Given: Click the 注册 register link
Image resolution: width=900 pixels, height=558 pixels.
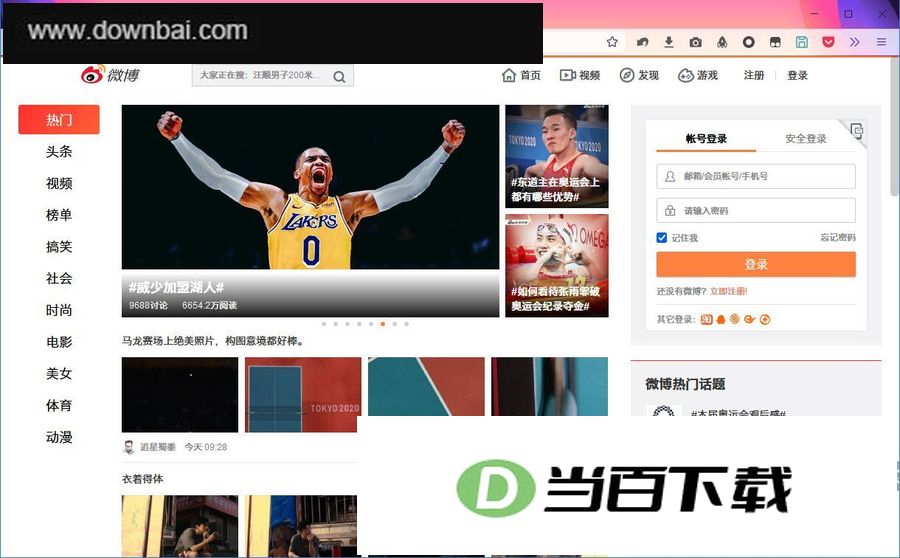Looking at the screenshot, I should [x=754, y=75].
